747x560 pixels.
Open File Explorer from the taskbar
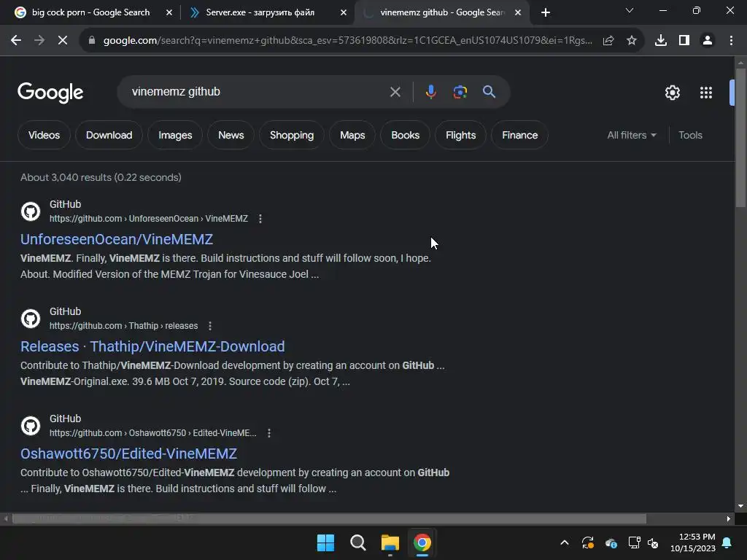coord(390,542)
